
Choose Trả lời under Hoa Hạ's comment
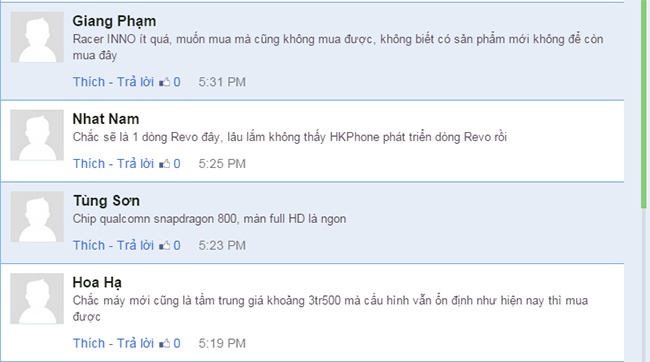pyautogui.click(x=135, y=343)
